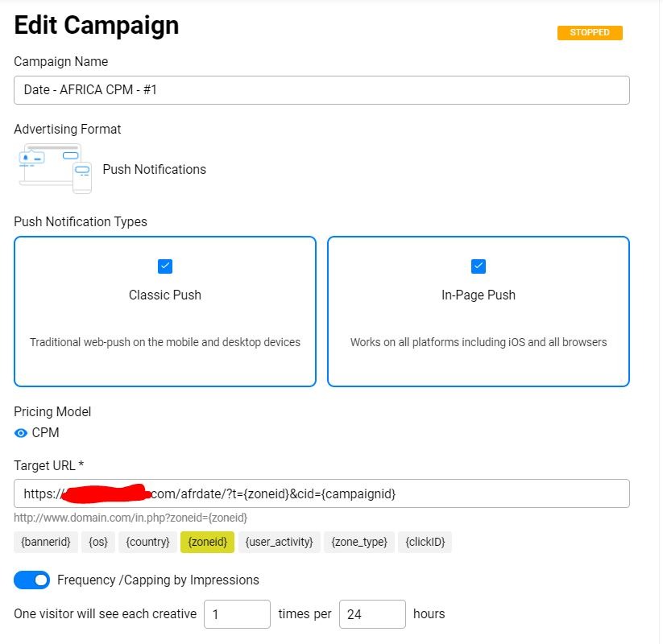The image size is (663, 644).
Task: Insert the {os} macro tag
Action: [98, 542]
